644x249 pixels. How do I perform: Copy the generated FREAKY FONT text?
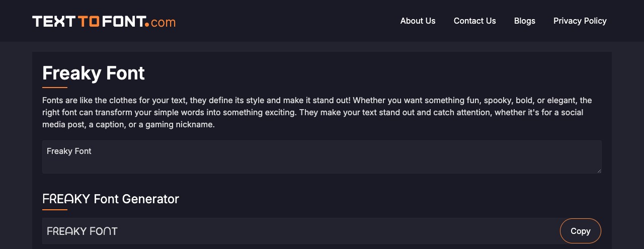580,231
